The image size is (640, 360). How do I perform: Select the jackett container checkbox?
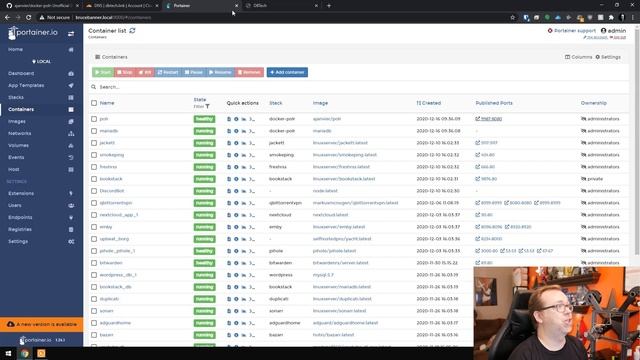[94, 143]
